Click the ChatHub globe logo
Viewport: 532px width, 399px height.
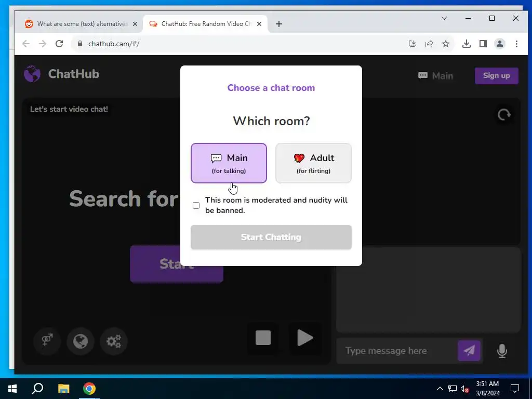click(x=32, y=74)
